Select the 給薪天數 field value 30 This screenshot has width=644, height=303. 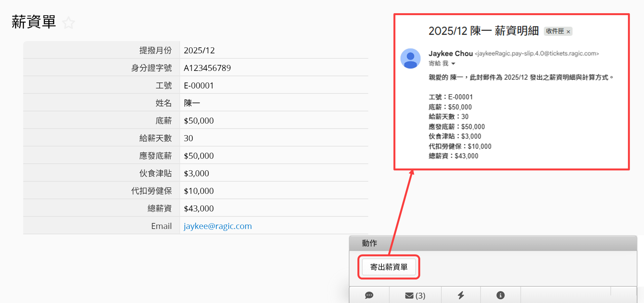[188, 138]
